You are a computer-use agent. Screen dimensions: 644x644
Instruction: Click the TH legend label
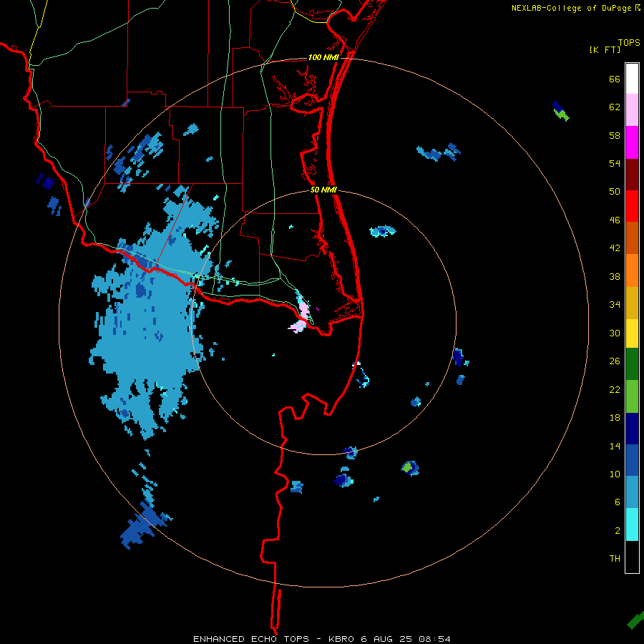click(615, 559)
